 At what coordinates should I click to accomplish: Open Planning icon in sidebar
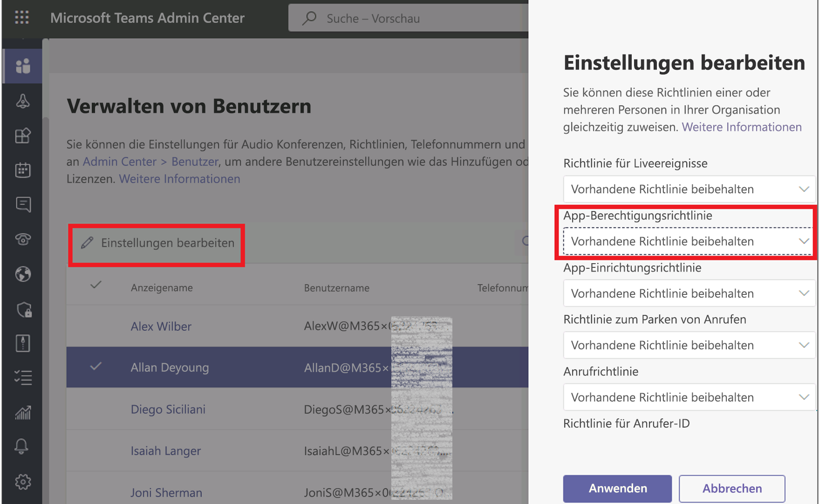pyautogui.click(x=23, y=343)
